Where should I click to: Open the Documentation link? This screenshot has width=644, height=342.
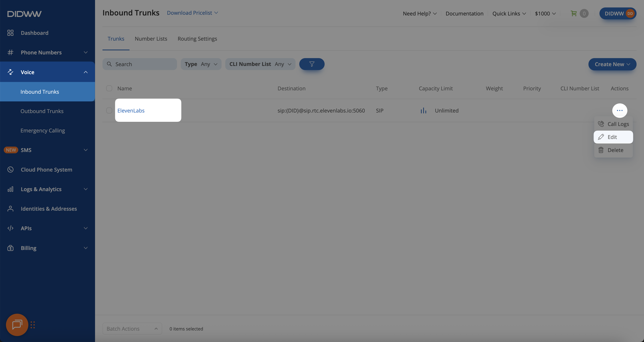(x=464, y=13)
